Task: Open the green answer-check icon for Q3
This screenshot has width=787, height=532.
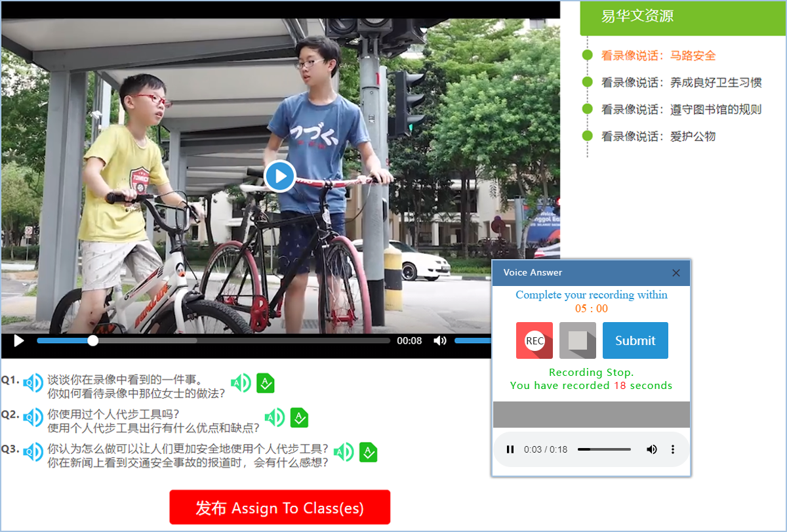Action: point(369,451)
